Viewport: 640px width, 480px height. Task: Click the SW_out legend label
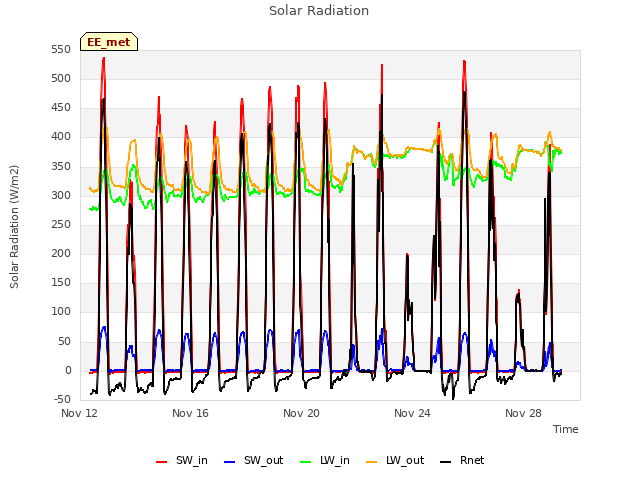263,461
